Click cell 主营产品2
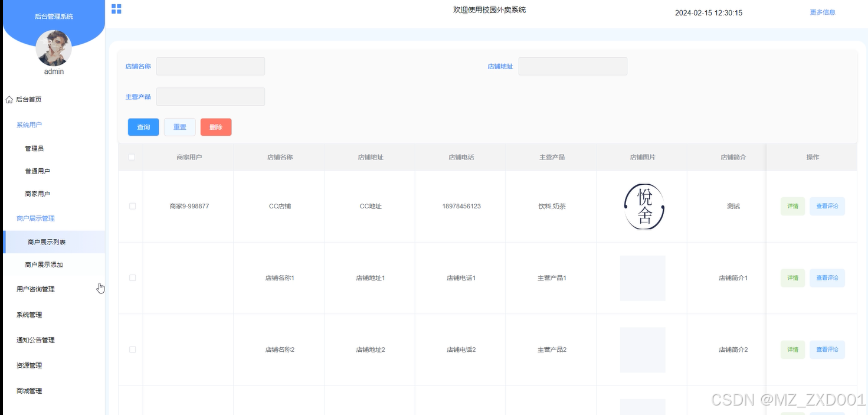The image size is (868, 415). pos(552,350)
